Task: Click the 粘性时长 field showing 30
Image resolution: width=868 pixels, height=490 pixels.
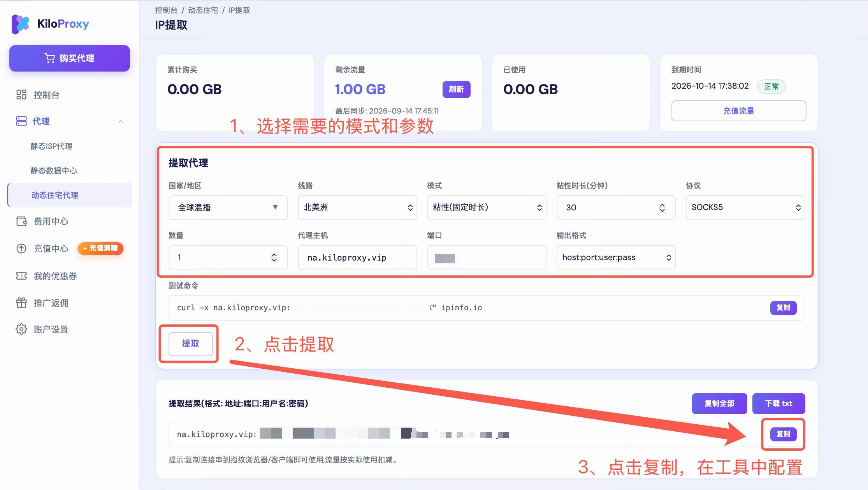Action: [x=616, y=207]
